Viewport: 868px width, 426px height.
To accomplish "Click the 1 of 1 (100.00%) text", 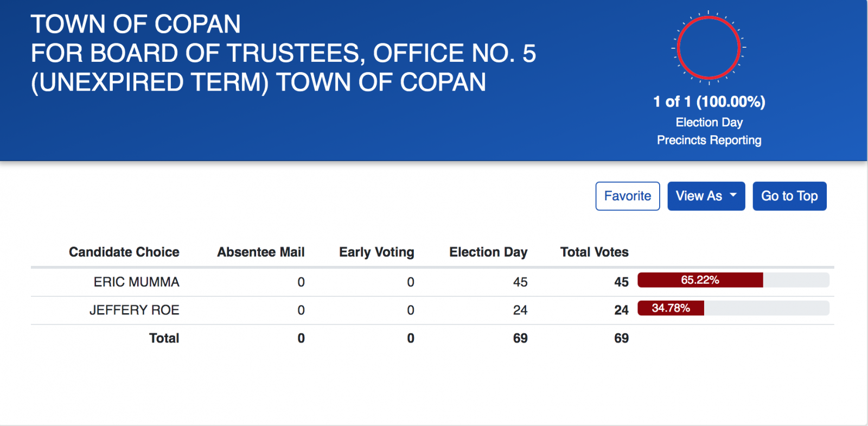I will [709, 101].
